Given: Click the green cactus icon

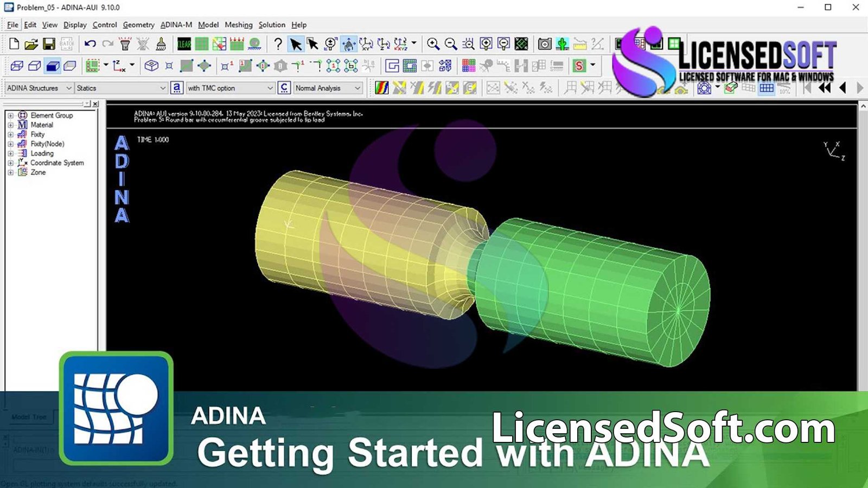Looking at the screenshot, I should coord(563,44).
